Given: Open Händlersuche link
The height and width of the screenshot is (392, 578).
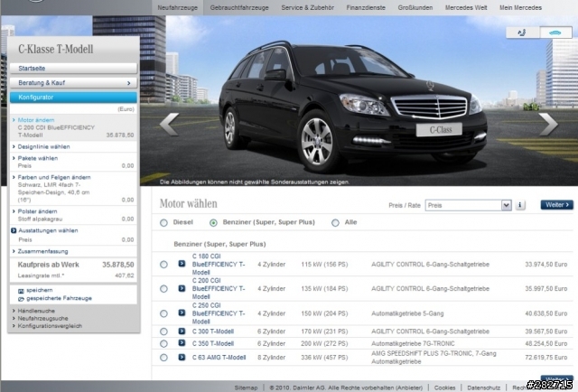Looking at the screenshot, I should (36, 311).
